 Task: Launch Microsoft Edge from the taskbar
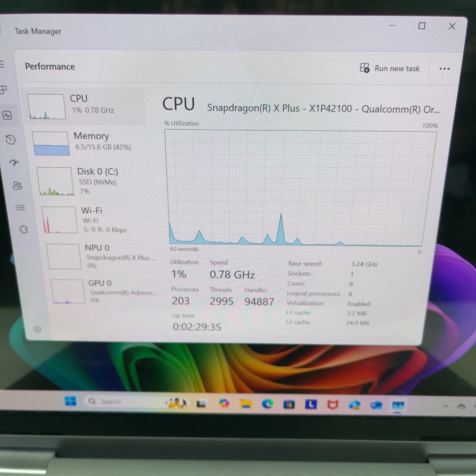point(267,404)
